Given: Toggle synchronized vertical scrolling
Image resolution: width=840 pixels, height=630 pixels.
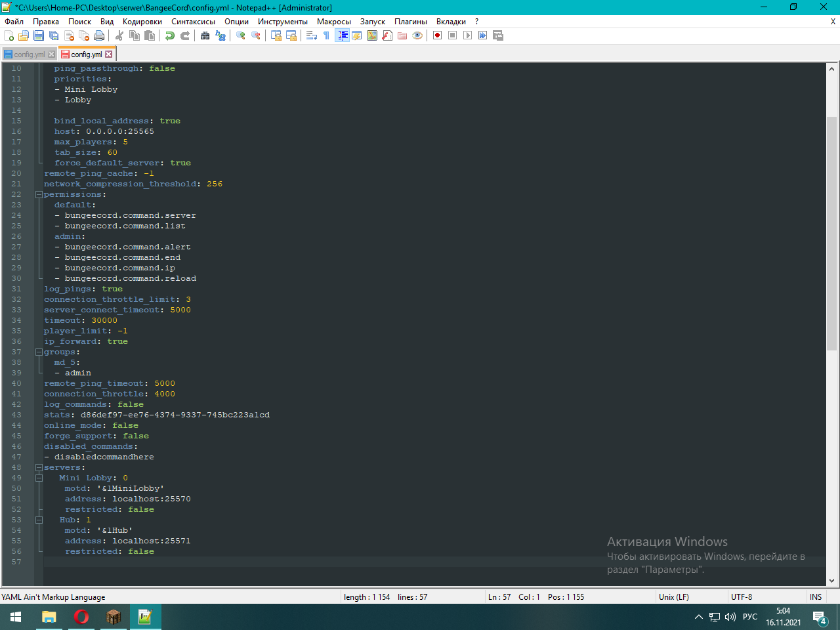Looking at the screenshot, I should (x=276, y=35).
